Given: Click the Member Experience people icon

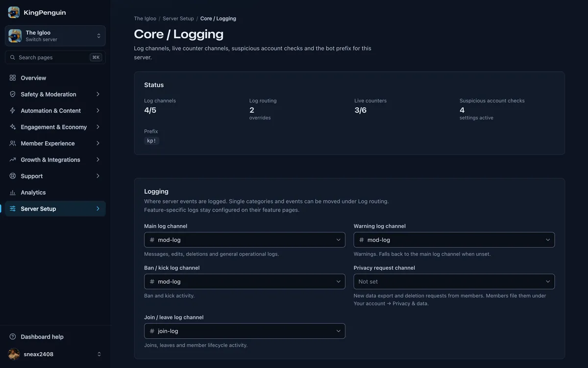Looking at the screenshot, I should tap(13, 143).
